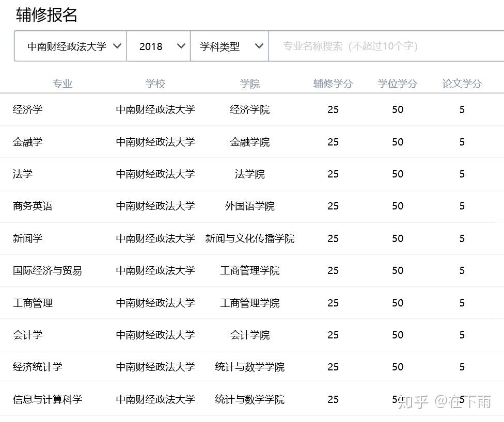Click 工商管理学院 in the 国际经济与贸易 row
504x422 pixels.
(x=250, y=270)
